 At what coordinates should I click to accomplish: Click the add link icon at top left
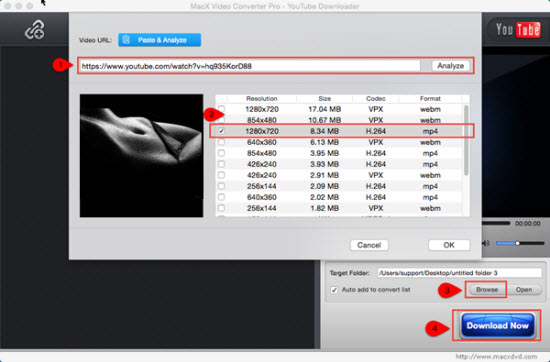click(x=34, y=29)
